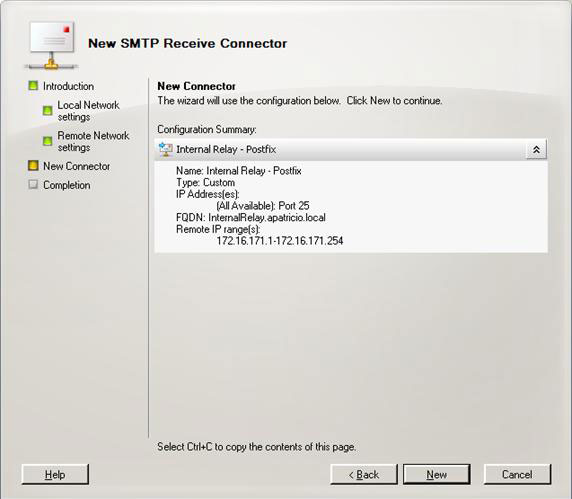This screenshot has height=499, width=572.
Task: Click the (All Available): Port 25 line
Action: pos(263,206)
